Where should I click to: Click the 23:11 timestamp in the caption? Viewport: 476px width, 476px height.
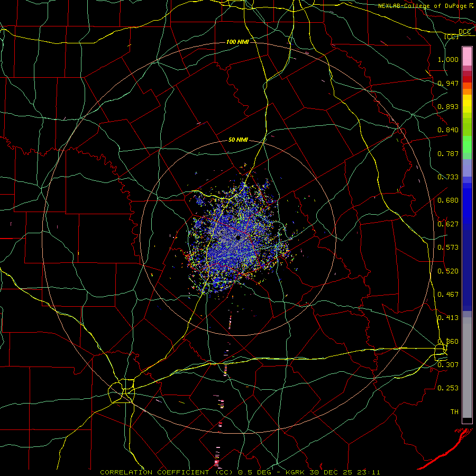[369, 472]
